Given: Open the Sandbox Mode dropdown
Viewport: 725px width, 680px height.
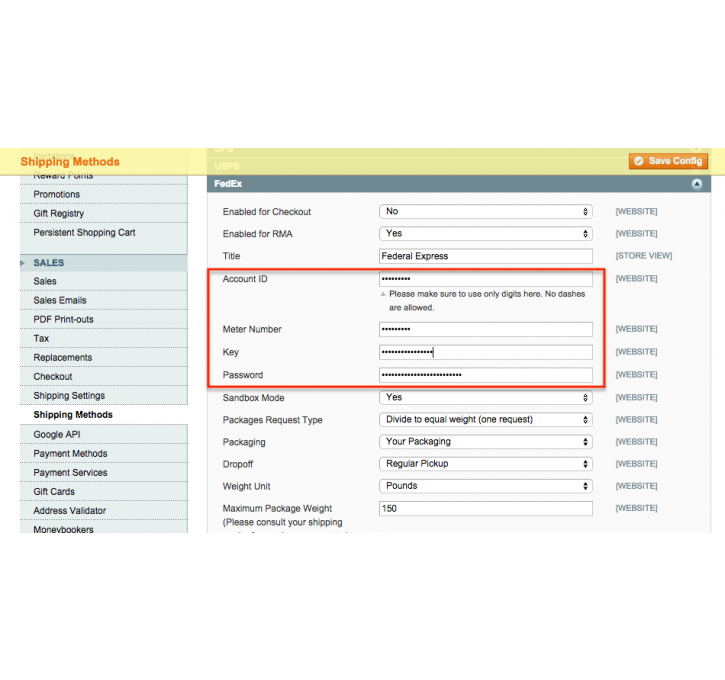Looking at the screenshot, I should (485, 398).
